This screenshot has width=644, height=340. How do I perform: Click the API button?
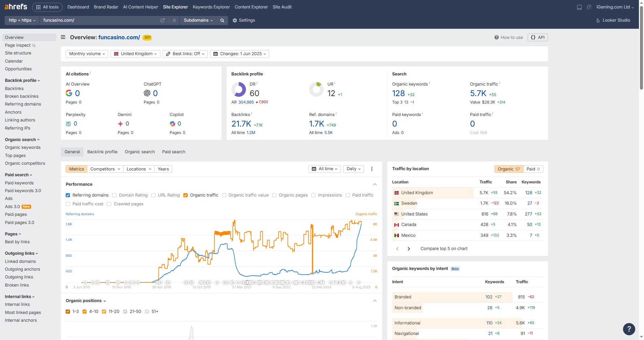pyautogui.click(x=537, y=37)
